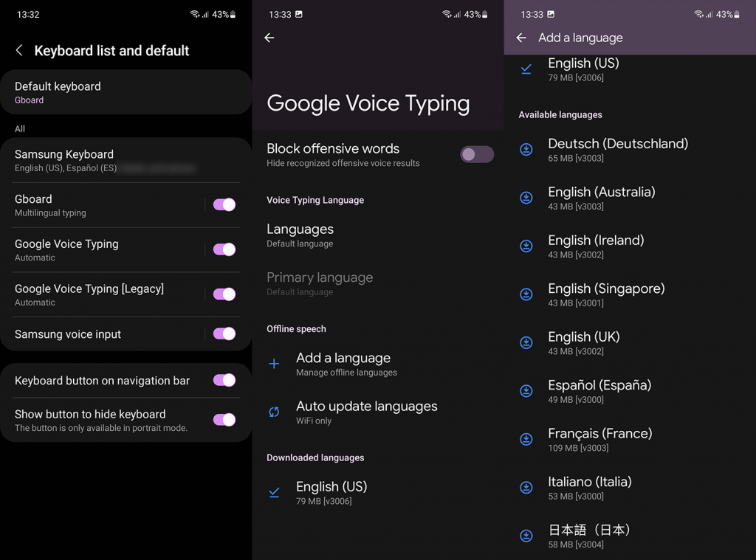Download the Français (France) language

(x=526, y=439)
